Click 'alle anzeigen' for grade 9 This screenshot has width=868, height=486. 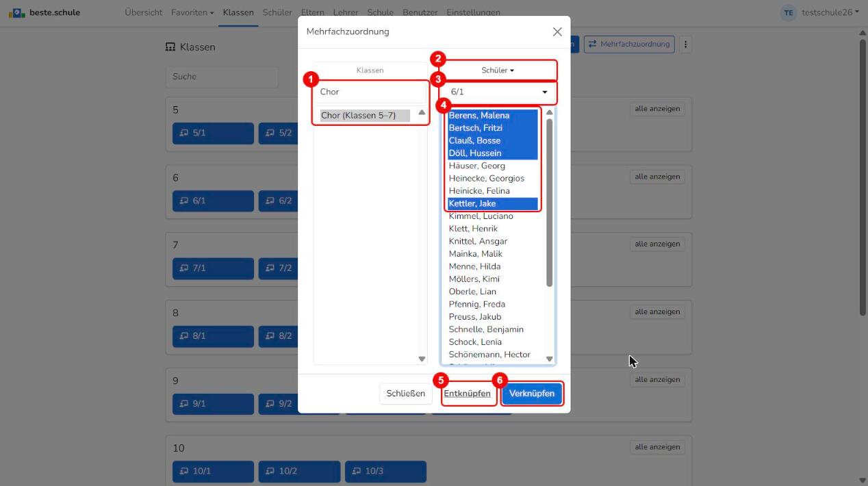click(x=657, y=380)
